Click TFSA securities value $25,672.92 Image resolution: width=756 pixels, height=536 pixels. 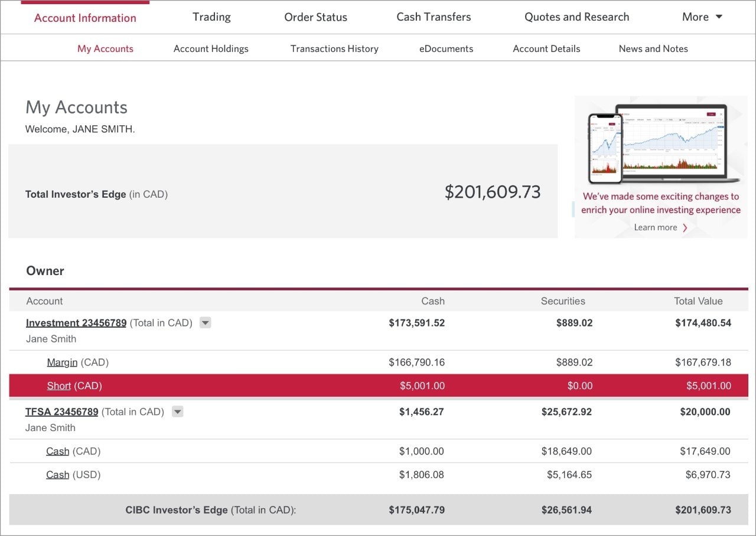(566, 412)
